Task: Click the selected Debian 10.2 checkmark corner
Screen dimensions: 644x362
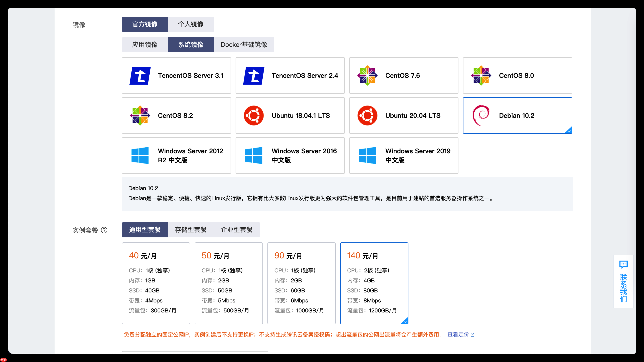Action: click(569, 131)
